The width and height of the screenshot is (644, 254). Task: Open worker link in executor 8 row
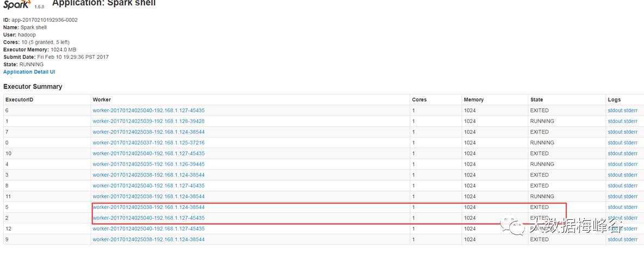point(149,186)
